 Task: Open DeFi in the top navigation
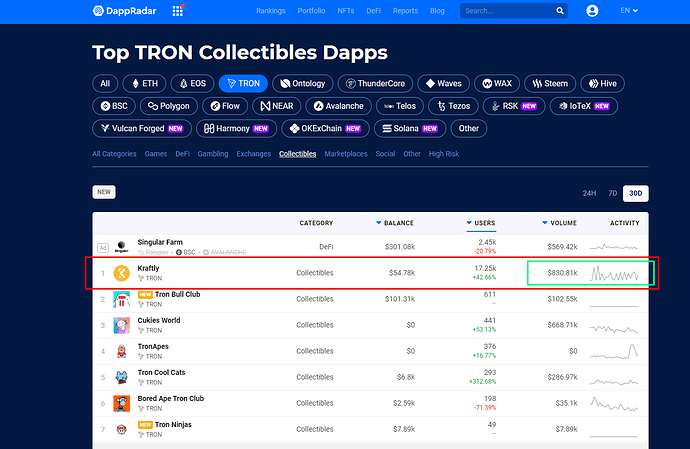pos(373,11)
